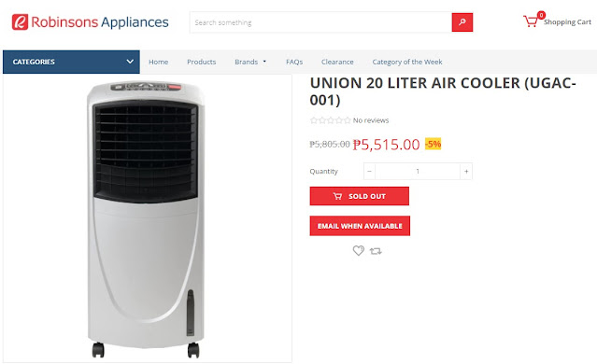Focus the Search something input field
The image size is (597, 364).
pos(320,22)
